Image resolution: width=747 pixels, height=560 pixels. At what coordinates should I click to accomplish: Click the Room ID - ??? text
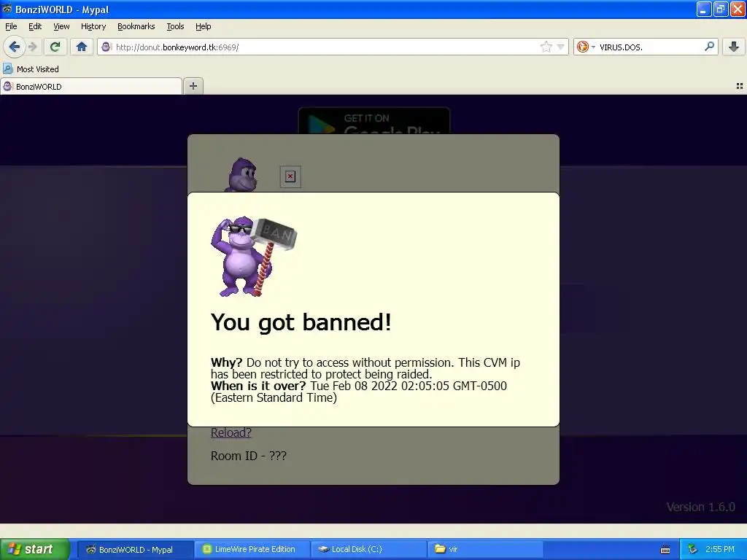[249, 456]
